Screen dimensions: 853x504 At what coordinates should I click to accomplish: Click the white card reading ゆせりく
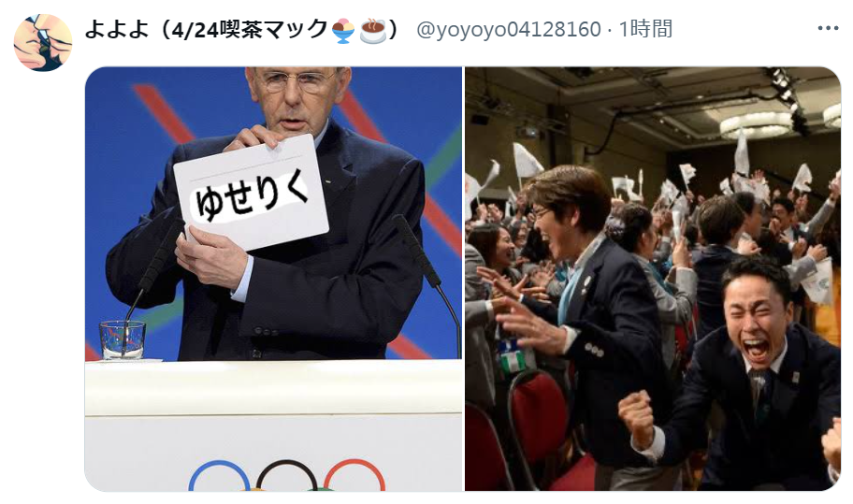click(252, 192)
